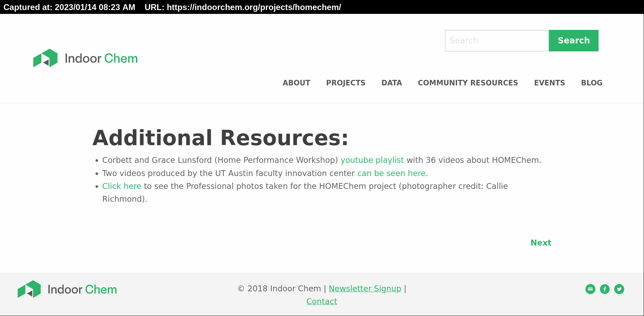The width and height of the screenshot is (644, 316).
Task: Open the email icon in footer
Action: pos(590,289)
